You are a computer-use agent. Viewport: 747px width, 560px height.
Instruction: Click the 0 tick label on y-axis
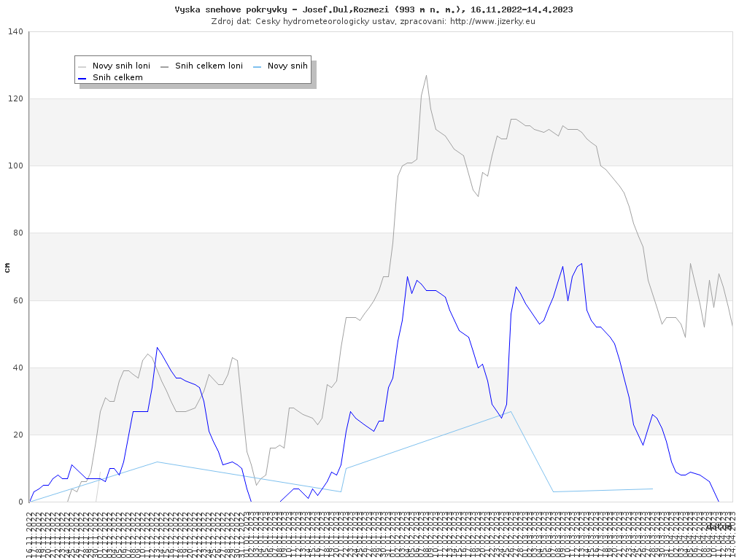20,502
